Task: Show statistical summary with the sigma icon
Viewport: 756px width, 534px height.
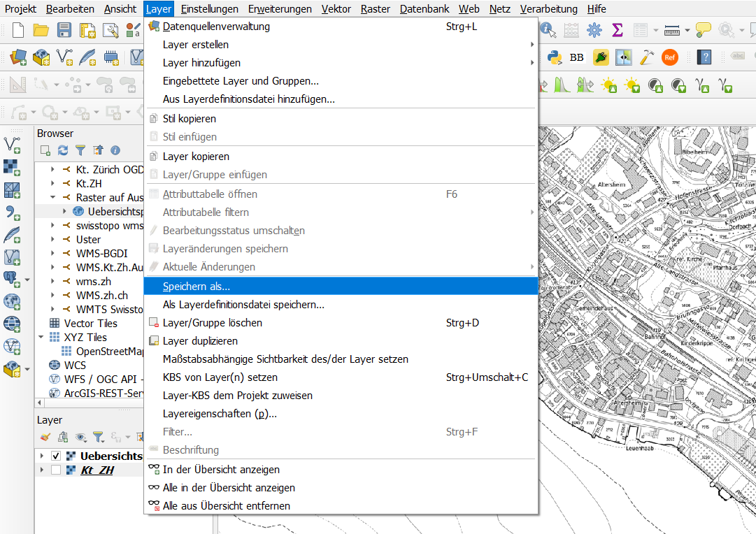Action: [x=617, y=29]
